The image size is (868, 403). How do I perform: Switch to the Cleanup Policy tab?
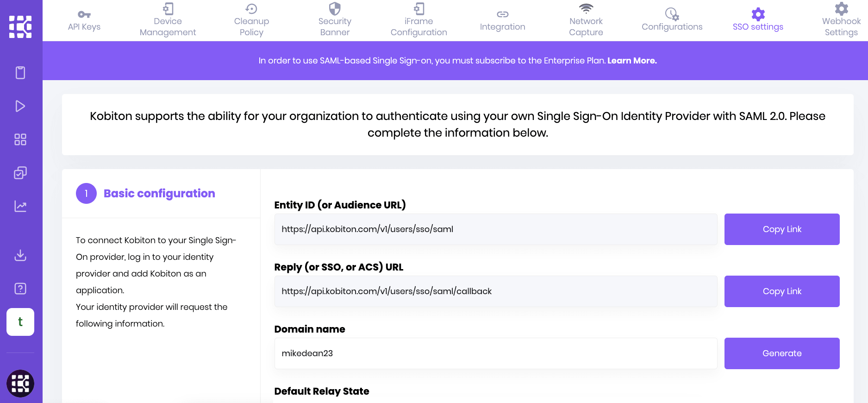tap(251, 21)
